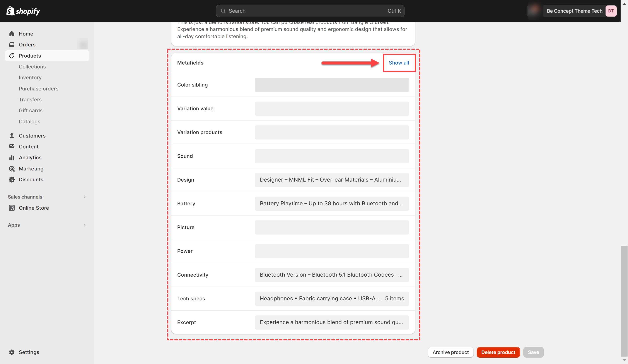Go to Collections submenu
Viewport: 628px width, 364px height.
click(x=32, y=66)
